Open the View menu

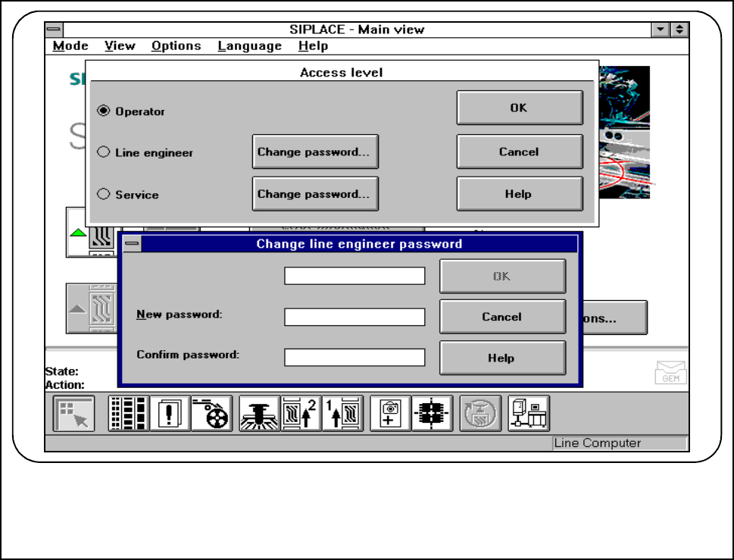[x=120, y=46]
